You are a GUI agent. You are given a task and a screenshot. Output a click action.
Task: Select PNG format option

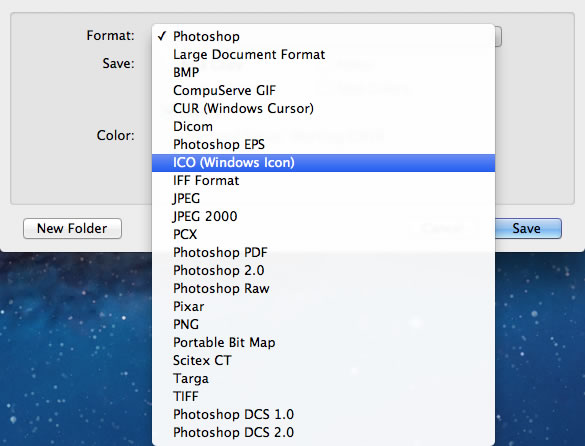tap(323, 324)
